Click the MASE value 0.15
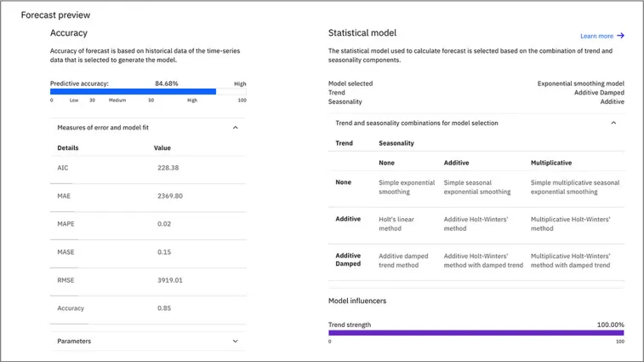Screen dimensions: 644x362 click(x=164, y=252)
